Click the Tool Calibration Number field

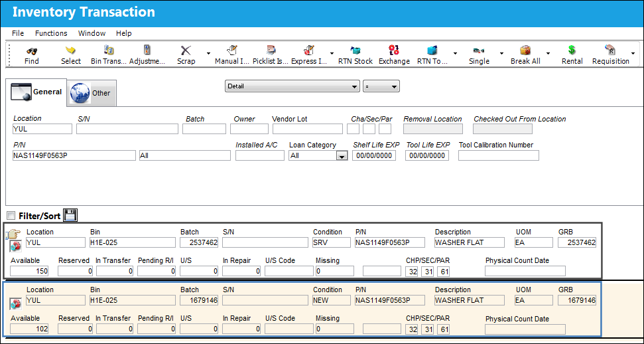pyautogui.click(x=499, y=155)
